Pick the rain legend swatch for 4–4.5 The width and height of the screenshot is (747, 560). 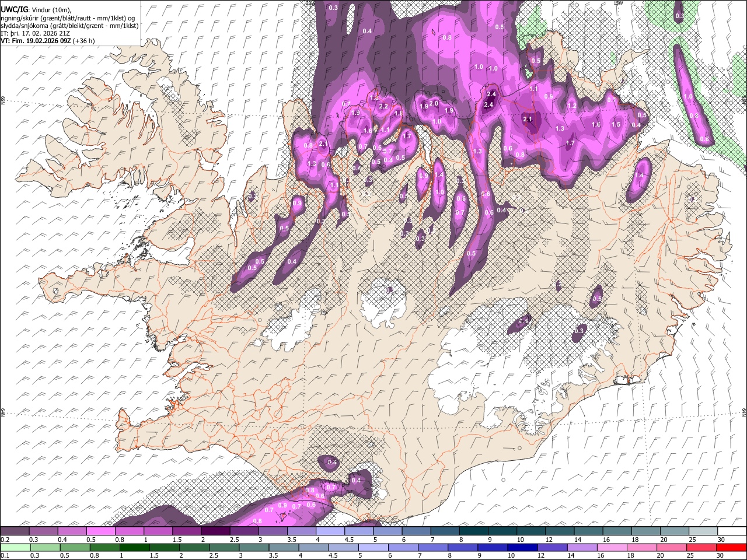tap(313, 547)
